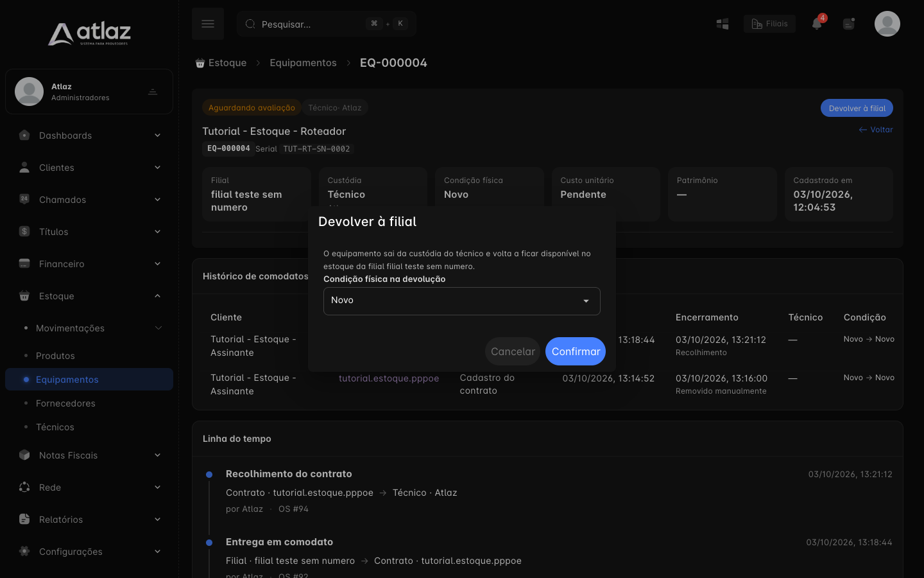
Task: Click the Atlaz logo in sidebar
Action: pos(89,33)
